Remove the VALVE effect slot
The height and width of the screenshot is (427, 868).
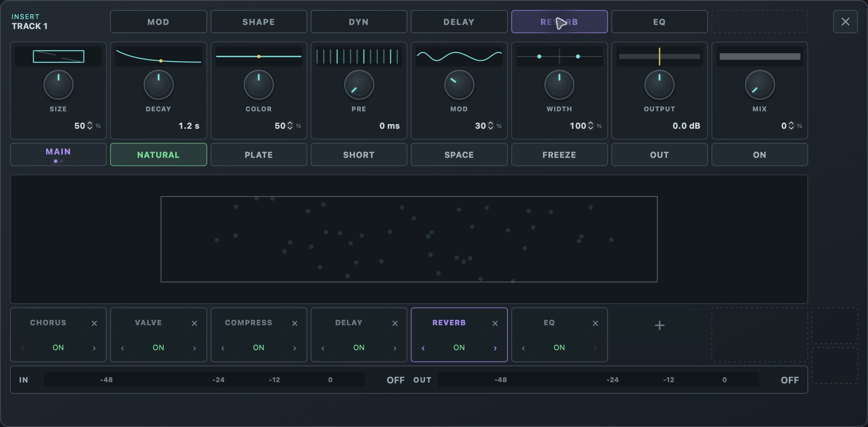[x=194, y=323]
